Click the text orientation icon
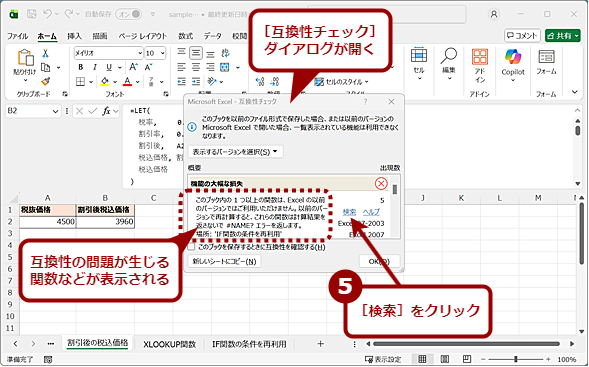This screenshot has width=589, height=367. (x=212, y=82)
